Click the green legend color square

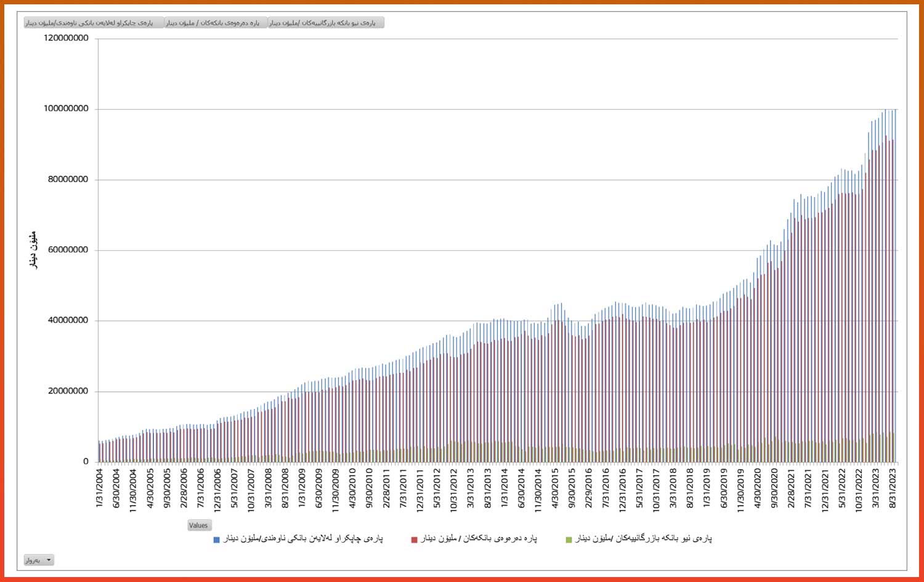[x=569, y=540]
